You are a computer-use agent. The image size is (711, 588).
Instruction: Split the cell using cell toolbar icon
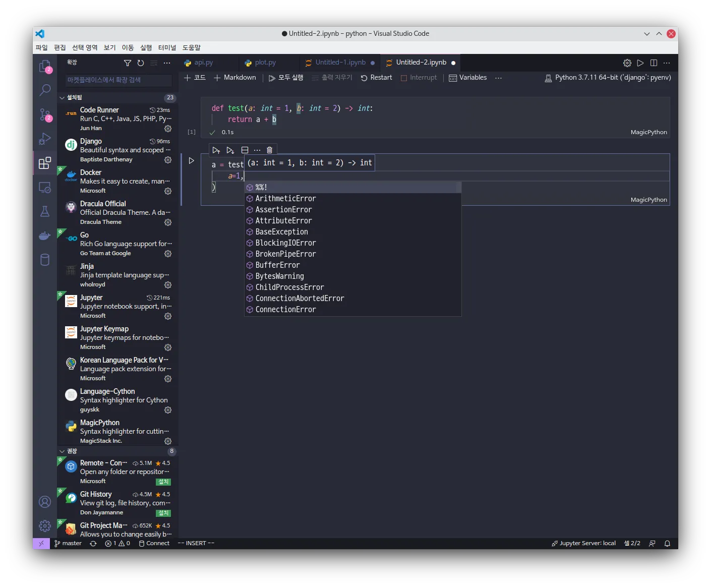[245, 150]
